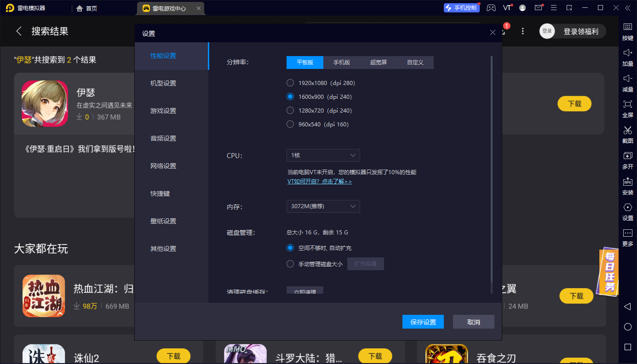The width and height of the screenshot is (637, 364).
Task: Tap the Android back triangle button
Action: (x=627, y=306)
